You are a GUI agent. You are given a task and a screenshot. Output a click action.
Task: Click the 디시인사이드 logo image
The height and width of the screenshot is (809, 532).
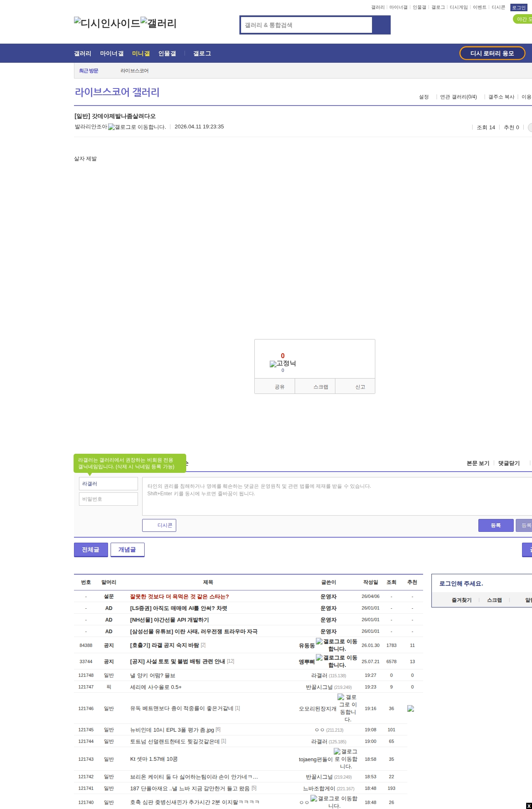[107, 23]
